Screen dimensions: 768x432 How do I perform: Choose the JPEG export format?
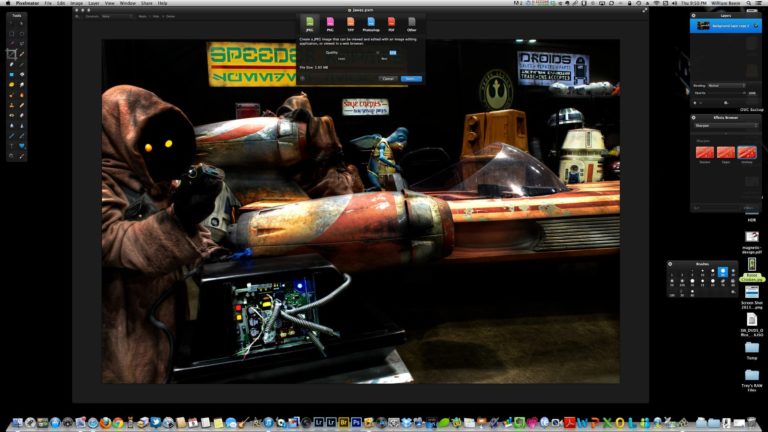coord(310,24)
